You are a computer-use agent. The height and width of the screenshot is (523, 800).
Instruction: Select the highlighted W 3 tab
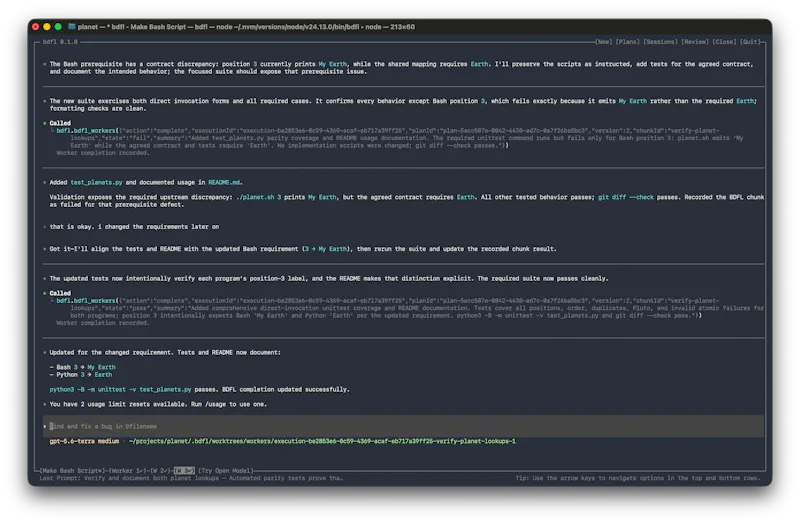pyautogui.click(x=184, y=470)
